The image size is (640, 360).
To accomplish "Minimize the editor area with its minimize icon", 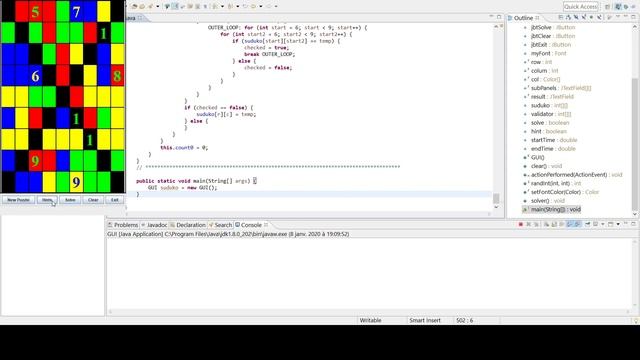I will click(491, 17).
